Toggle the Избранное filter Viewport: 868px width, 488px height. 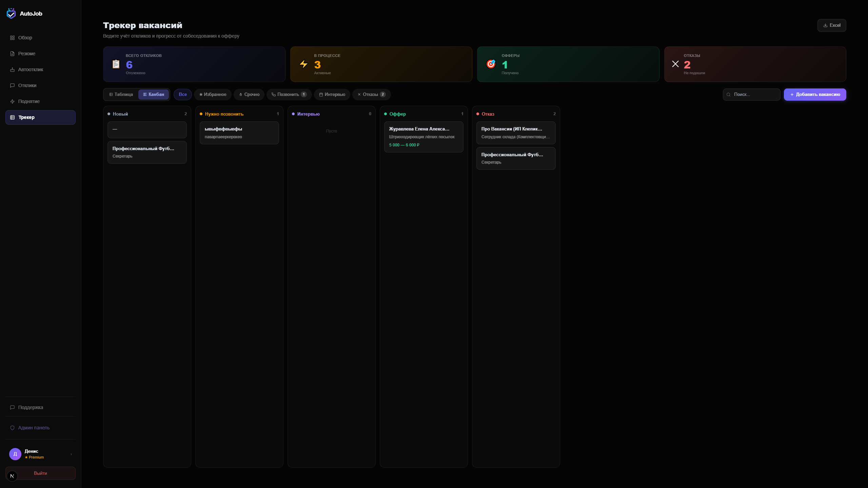coord(213,95)
